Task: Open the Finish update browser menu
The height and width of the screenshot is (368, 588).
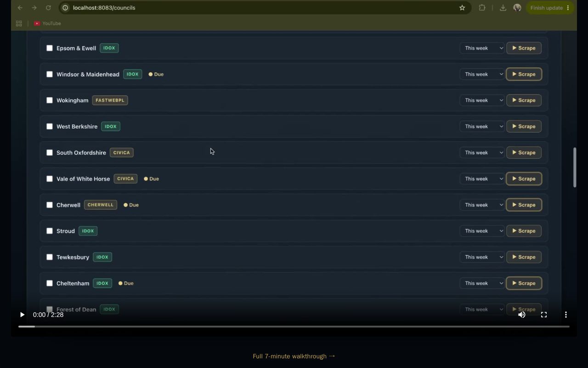Action: click(549, 8)
